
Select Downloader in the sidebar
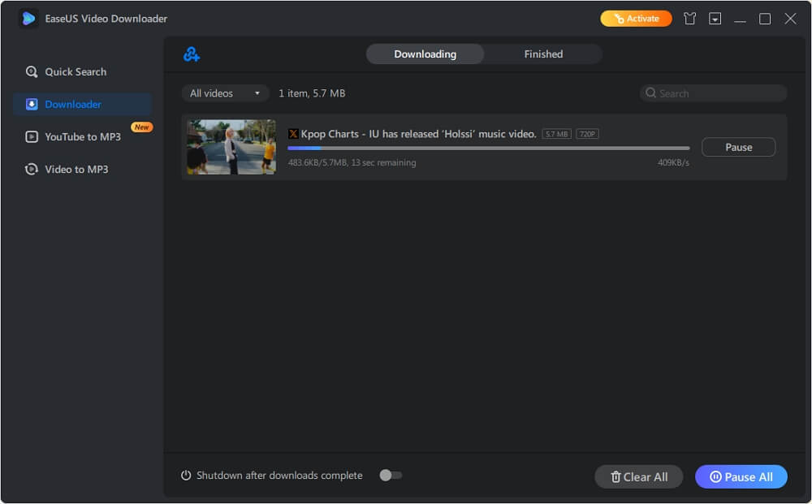click(x=82, y=105)
